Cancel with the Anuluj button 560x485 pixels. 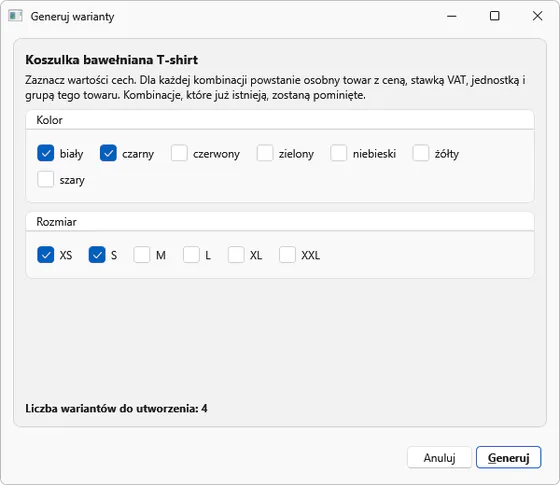(439, 458)
